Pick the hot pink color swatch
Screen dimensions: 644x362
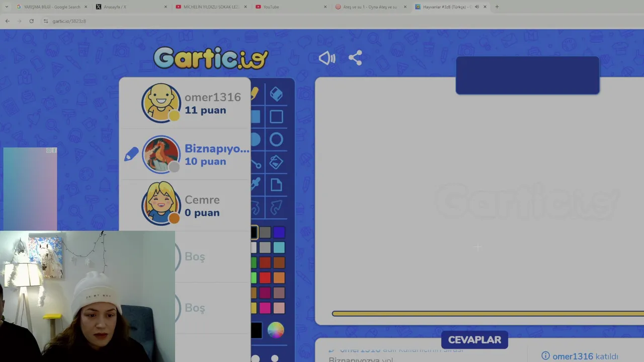[x=265, y=308]
